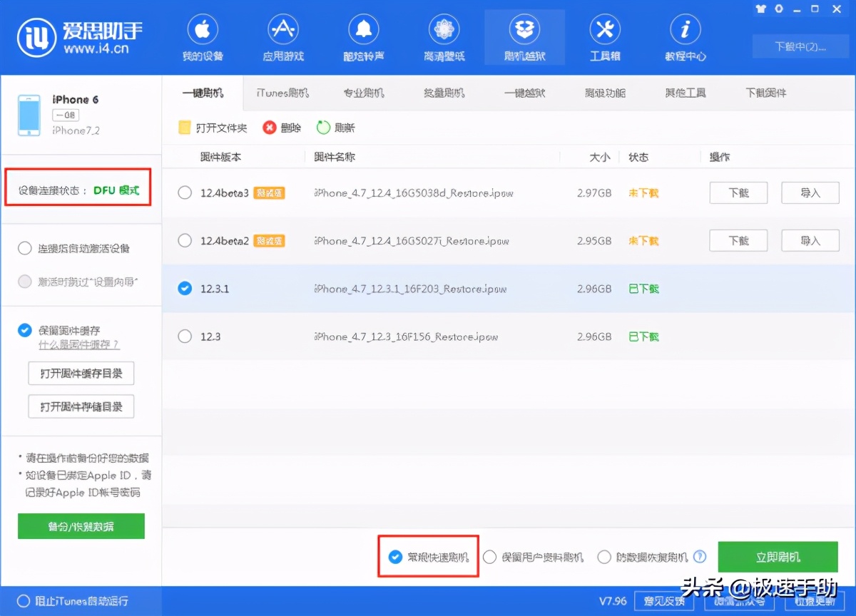Select the 12.3 firmware radio button
The width and height of the screenshot is (856, 616).
(x=184, y=337)
